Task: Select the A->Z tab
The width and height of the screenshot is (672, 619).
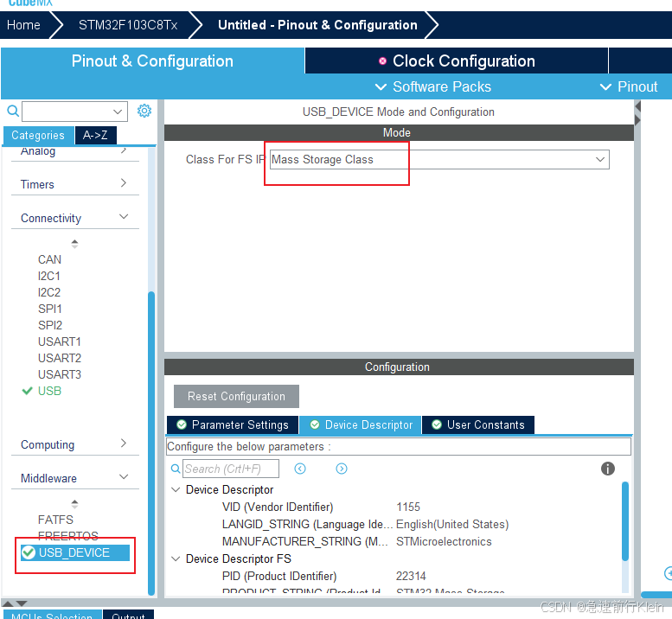Action: pos(95,135)
